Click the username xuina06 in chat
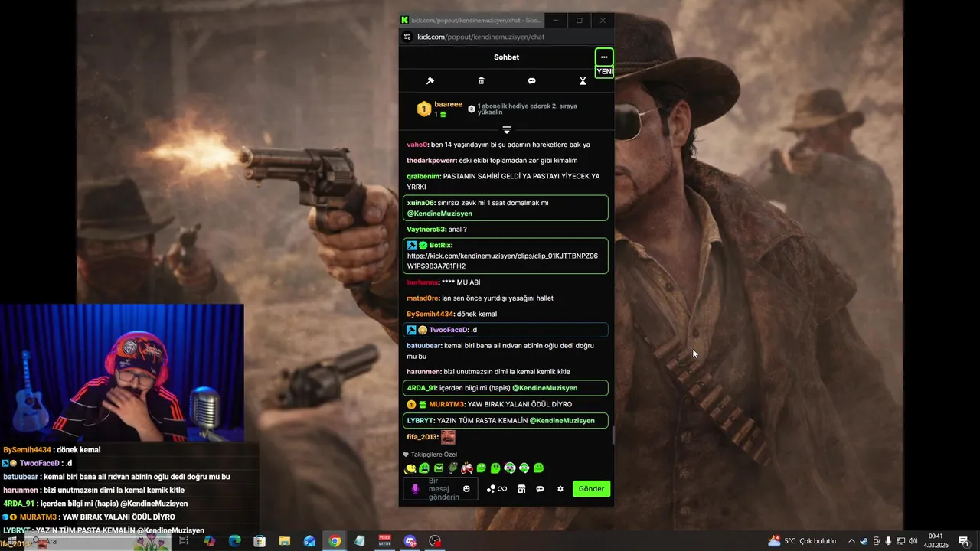 pos(420,203)
